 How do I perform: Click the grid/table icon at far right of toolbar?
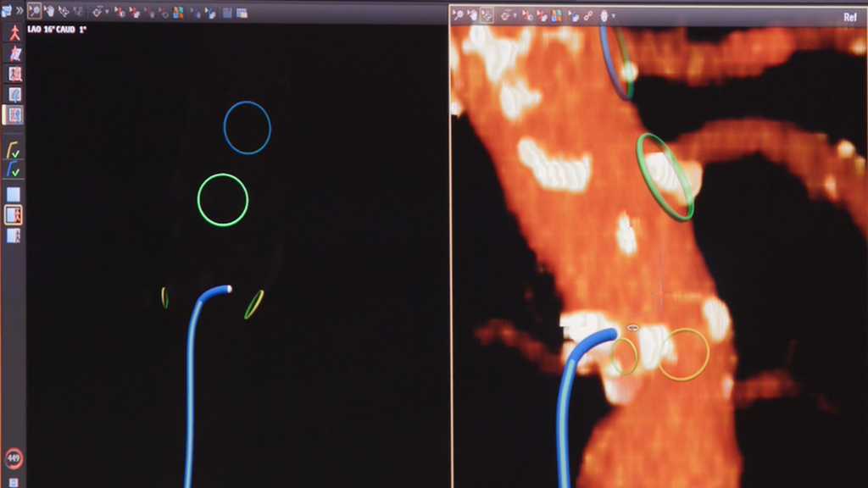(x=242, y=10)
